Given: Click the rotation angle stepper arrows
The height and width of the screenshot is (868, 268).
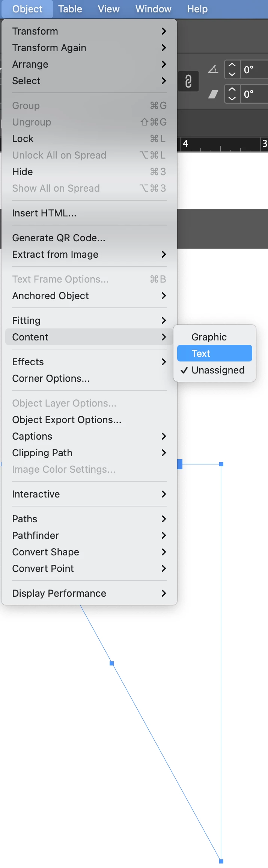Looking at the screenshot, I should 232,70.
